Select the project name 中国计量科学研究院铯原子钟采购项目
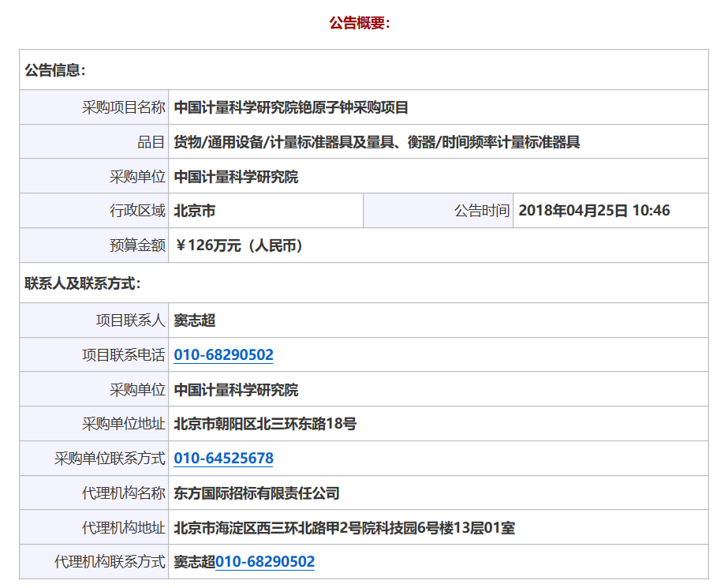 click(291, 107)
